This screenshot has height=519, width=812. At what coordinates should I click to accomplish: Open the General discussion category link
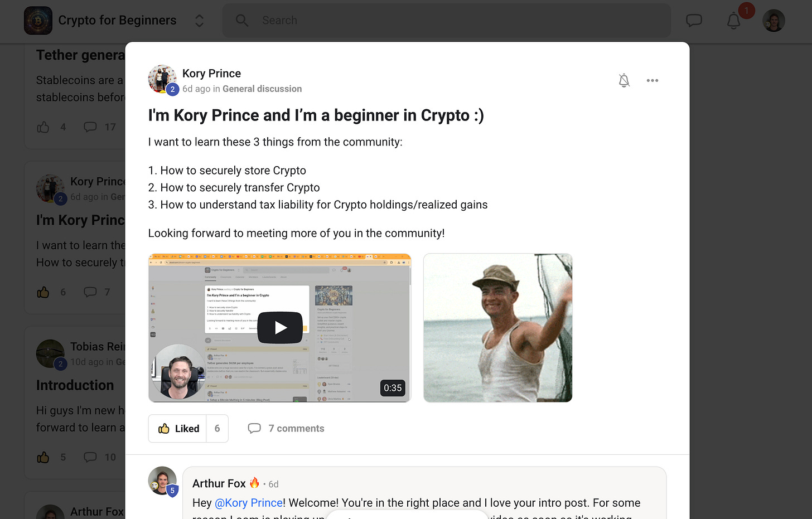pos(262,89)
